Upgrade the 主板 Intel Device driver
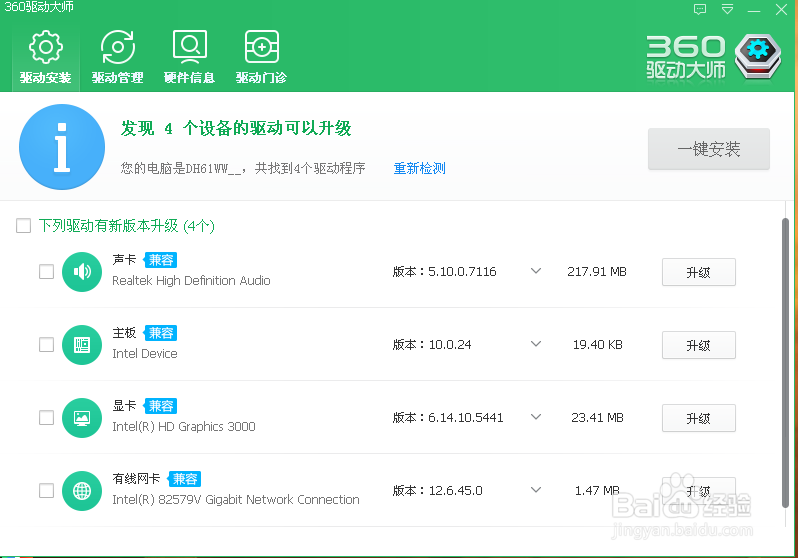 point(698,345)
